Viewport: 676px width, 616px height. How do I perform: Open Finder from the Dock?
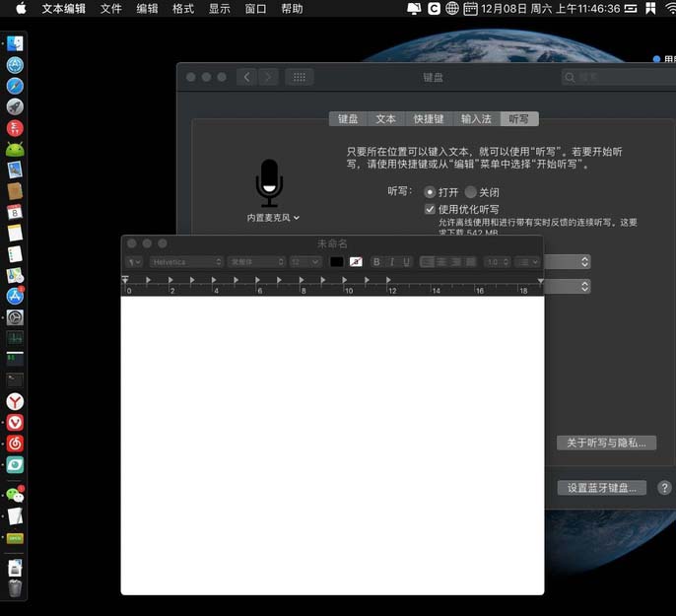[x=15, y=43]
